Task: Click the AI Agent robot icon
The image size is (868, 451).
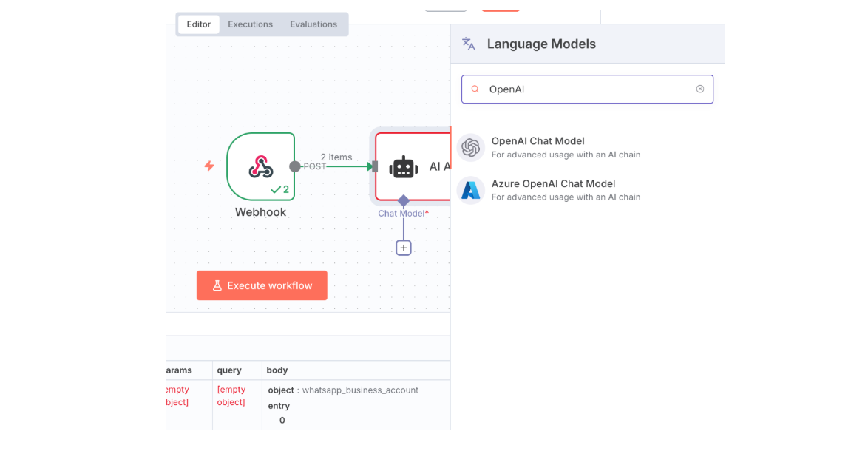Action: pyautogui.click(x=404, y=167)
